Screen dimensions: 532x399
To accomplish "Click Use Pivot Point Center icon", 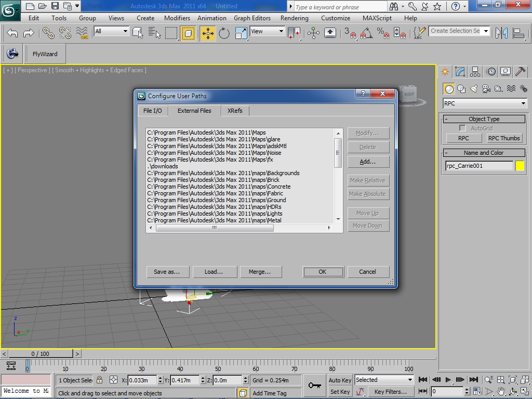I will point(294,33).
